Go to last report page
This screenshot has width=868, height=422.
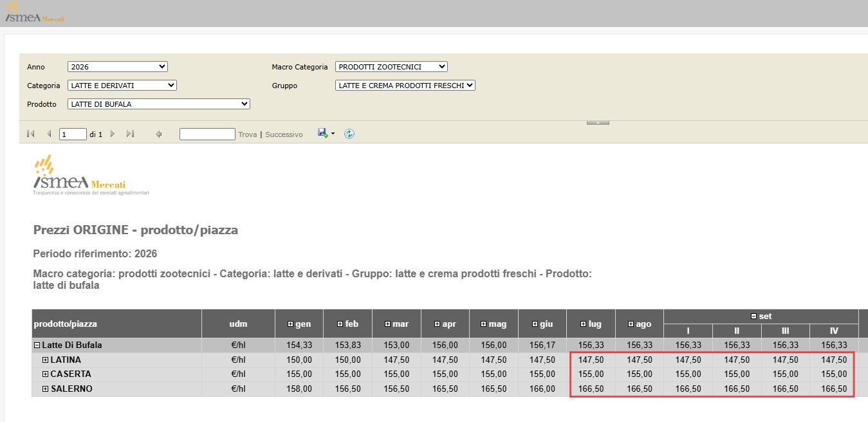coord(130,134)
